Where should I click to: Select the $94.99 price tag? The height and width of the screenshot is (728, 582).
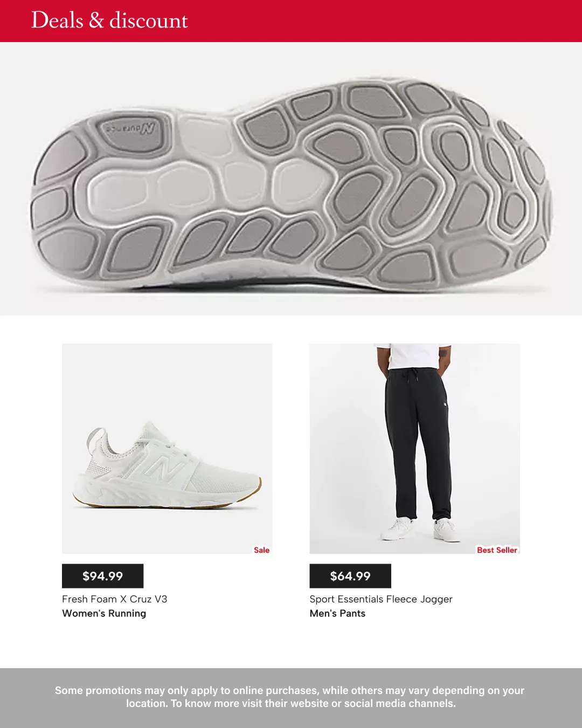point(103,576)
